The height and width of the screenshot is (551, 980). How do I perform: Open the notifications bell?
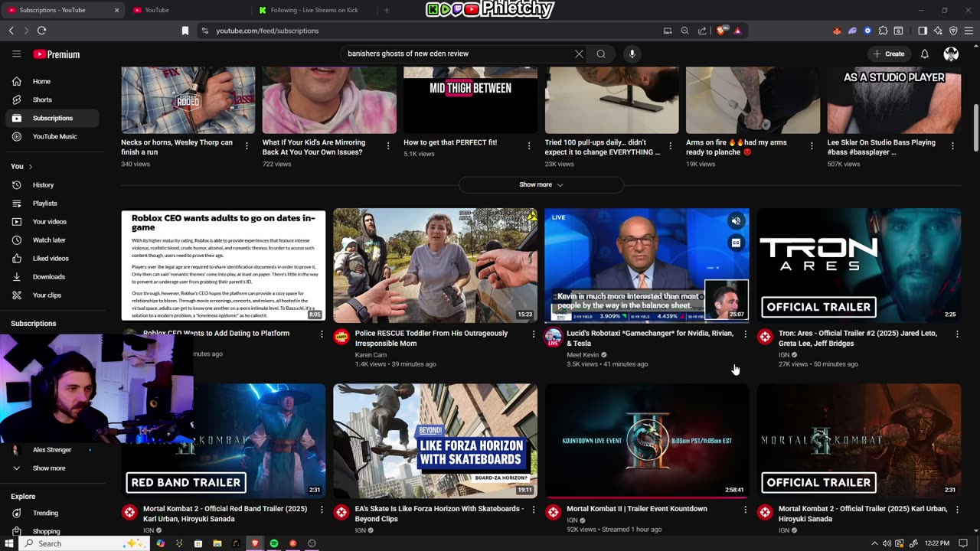[924, 54]
